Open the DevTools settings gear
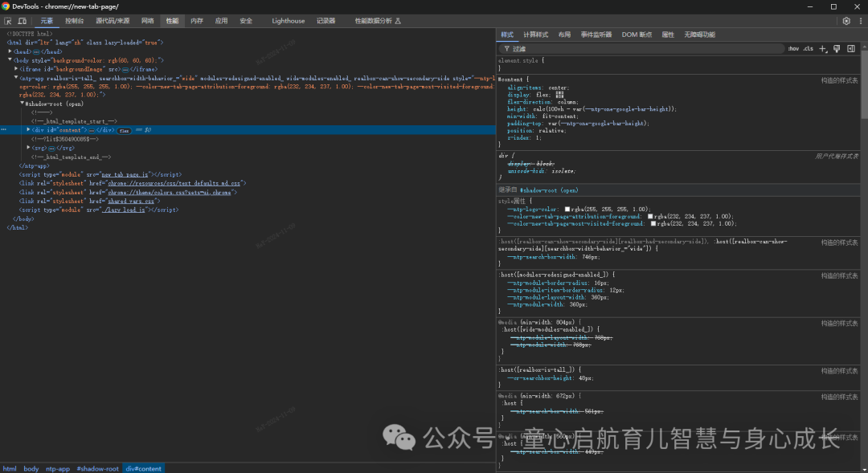 click(846, 21)
